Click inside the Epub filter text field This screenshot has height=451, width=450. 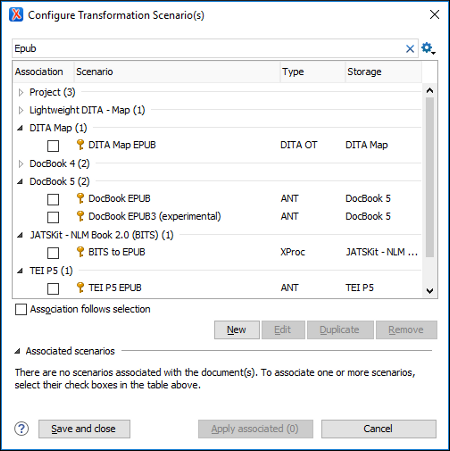208,49
